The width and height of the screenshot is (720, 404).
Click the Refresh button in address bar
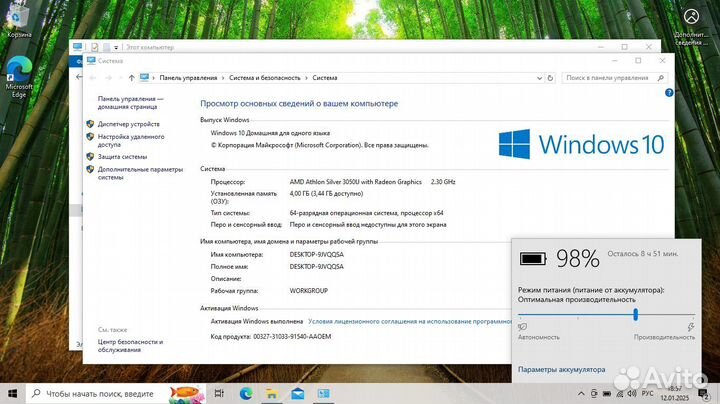pos(550,78)
